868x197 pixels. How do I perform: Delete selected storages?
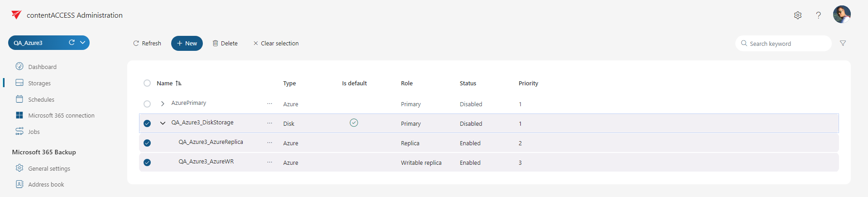(225, 43)
